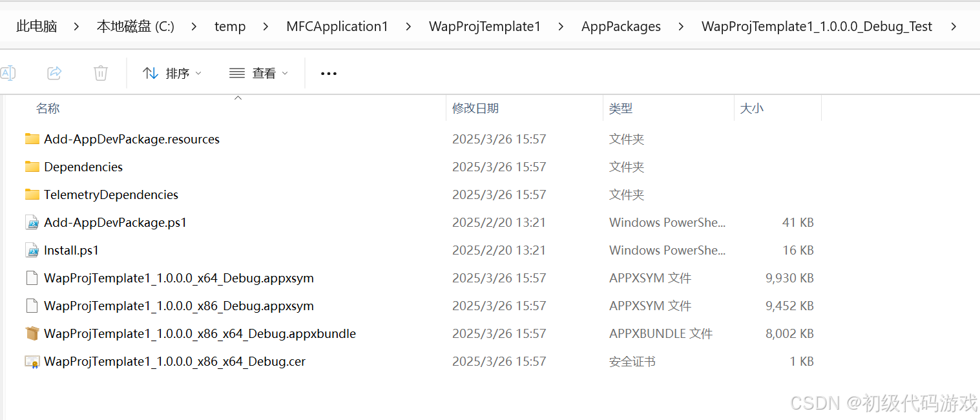Image resolution: width=980 pixels, height=420 pixels.
Task: Click the Dependencies folder icon
Action: [32, 167]
